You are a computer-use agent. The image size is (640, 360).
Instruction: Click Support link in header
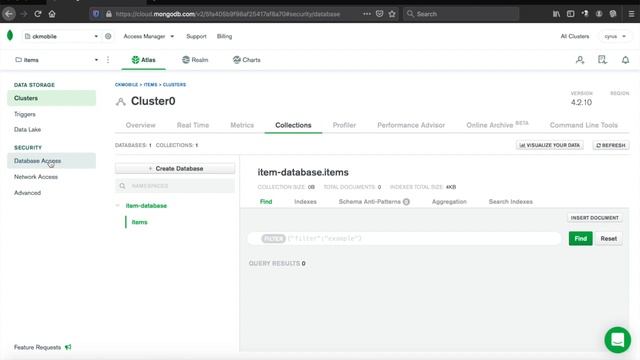tap(196, 36)
